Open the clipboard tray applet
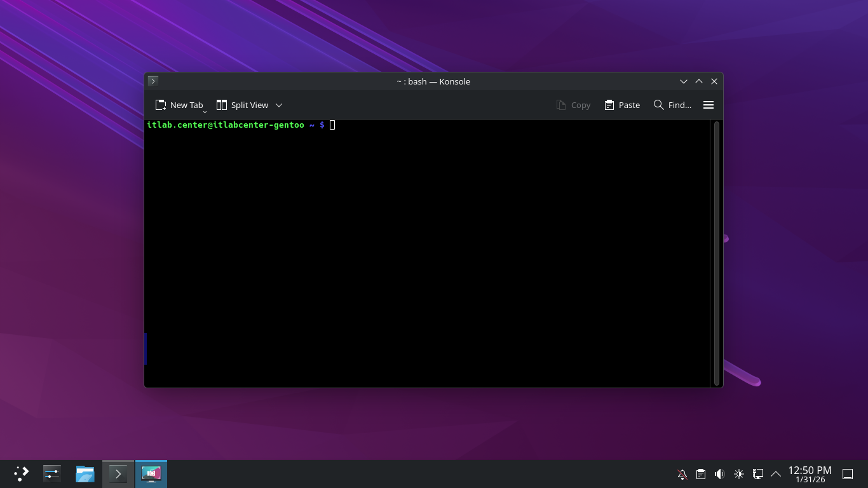 [700, 474]
